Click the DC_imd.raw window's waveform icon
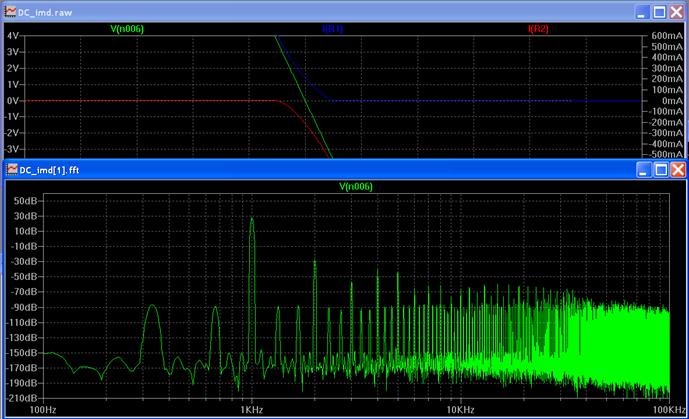This screenshot has width=689, height=419. 10,12
